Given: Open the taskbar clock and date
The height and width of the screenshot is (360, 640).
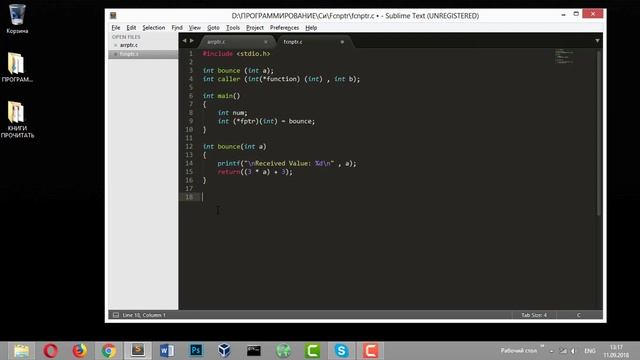Looking at the screenshot, I should click(x=616, y=351).
